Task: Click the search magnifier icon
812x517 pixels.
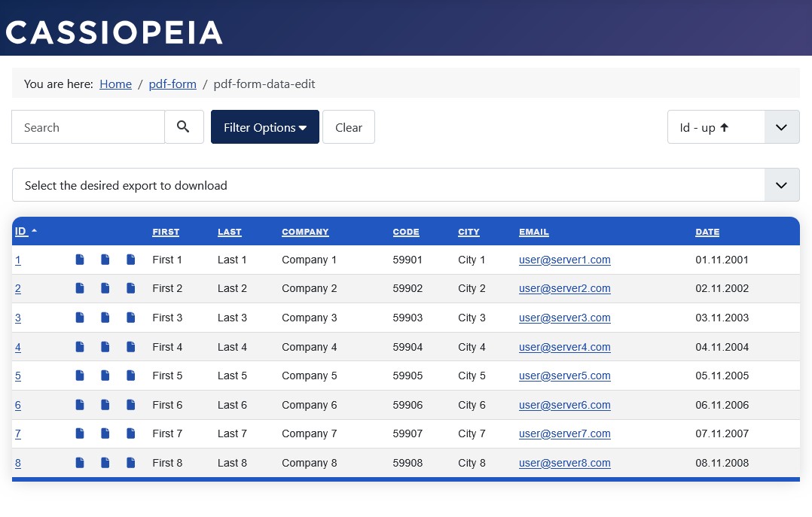Action: click(184, 126)
